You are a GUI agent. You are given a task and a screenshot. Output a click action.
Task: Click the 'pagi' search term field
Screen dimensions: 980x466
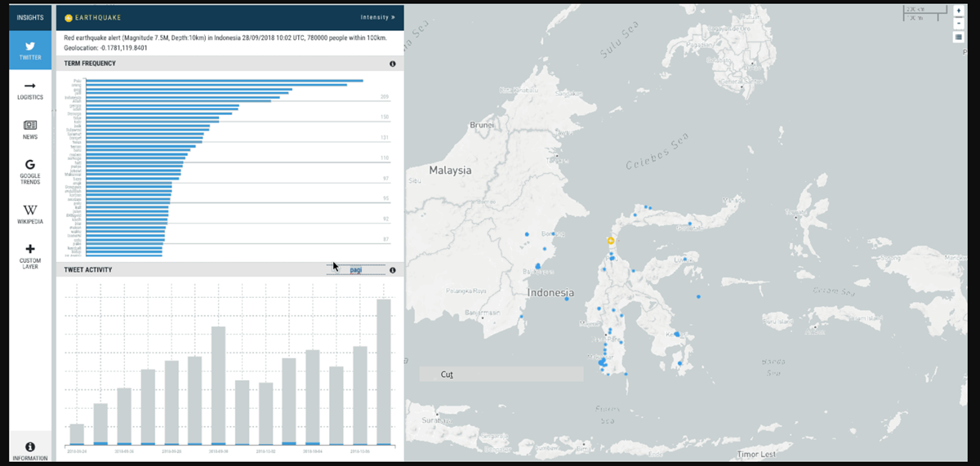tap(355, 270)
